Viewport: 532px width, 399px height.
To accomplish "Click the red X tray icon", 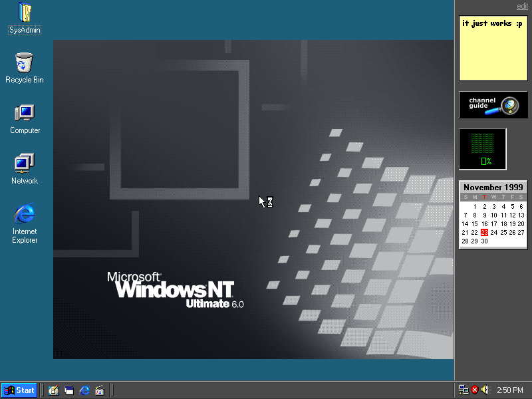I will pos(475,390).
